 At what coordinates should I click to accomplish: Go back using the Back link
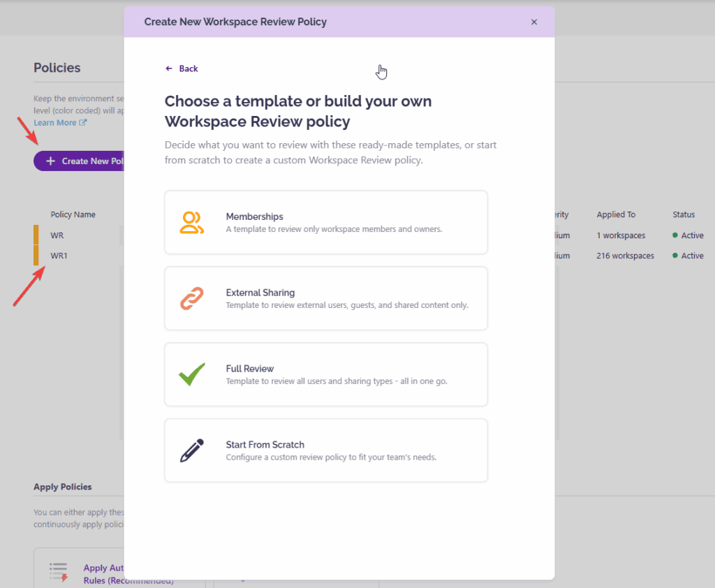click(x=182, y=68)
